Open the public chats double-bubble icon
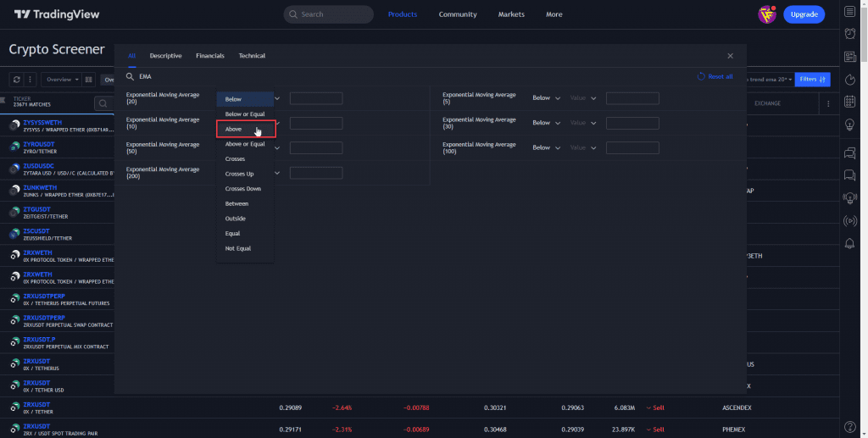This screenshot has width=868, height=438. 849,153
